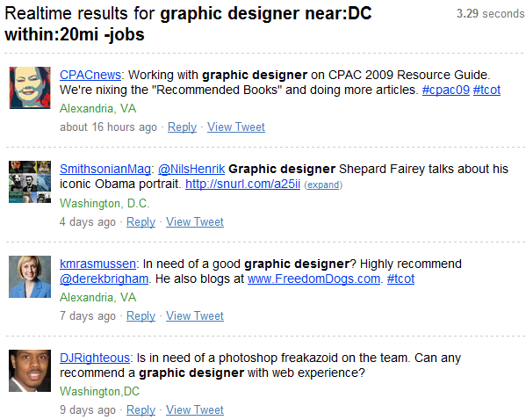Expand the shortened snurl URL
The width and height of the screenshot is (526, 420).
tap(323, 185)
